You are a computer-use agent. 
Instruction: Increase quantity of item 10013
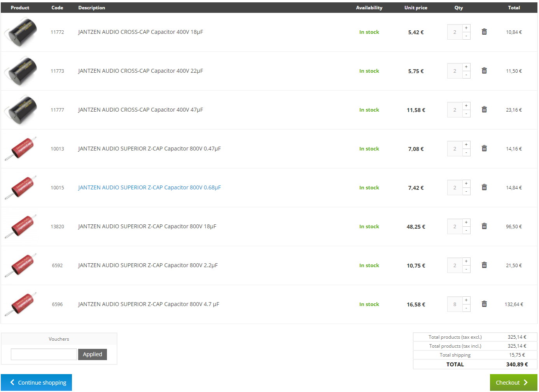(x=466, y=145)
